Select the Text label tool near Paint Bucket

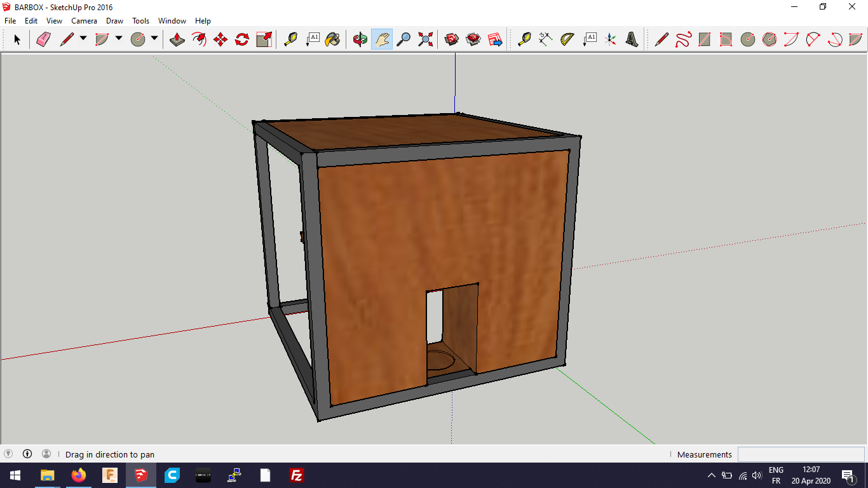pyautogui.click(x=312, y=39)
